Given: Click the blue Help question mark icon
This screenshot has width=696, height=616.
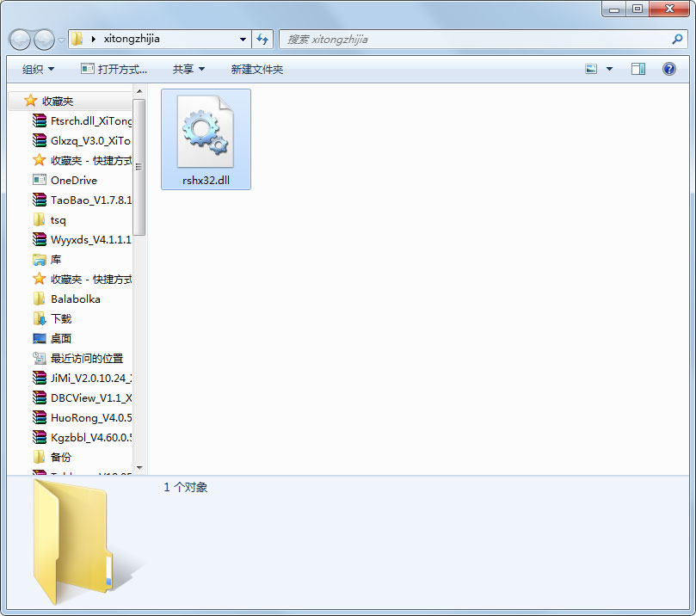Looking at the screenshot, I should [x=669, y=69].
